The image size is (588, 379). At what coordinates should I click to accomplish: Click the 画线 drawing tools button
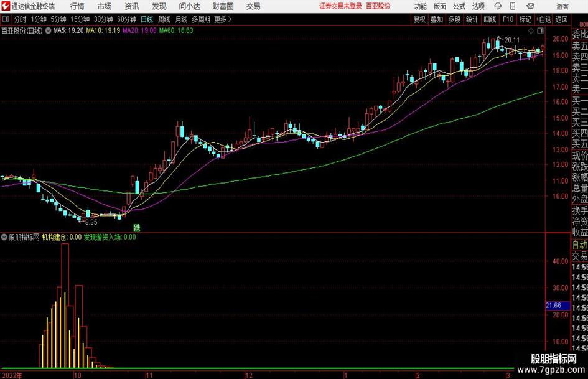[x=490, y=19]
